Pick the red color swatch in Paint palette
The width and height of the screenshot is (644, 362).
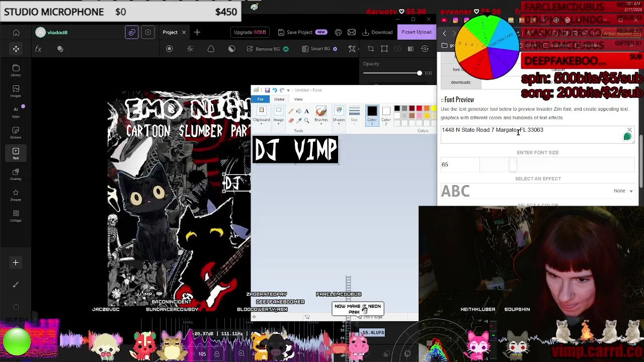(x=419, y=108)
